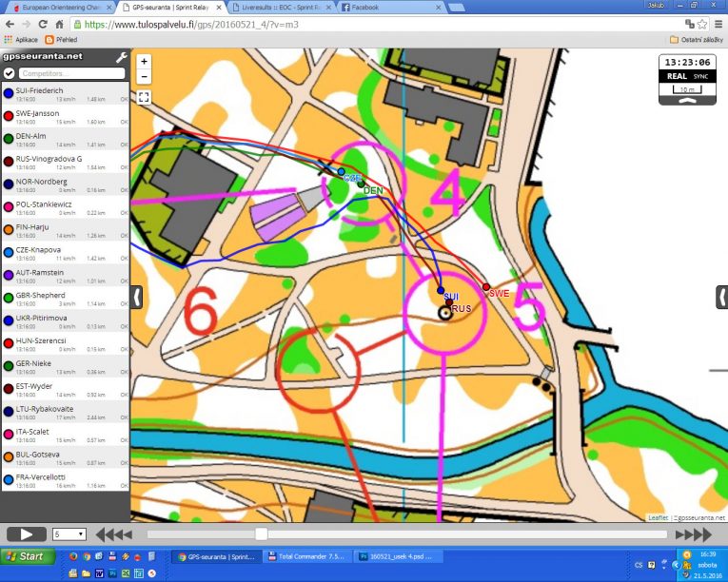Switch to the Facebook tab
728x582 pixels.
391,8
